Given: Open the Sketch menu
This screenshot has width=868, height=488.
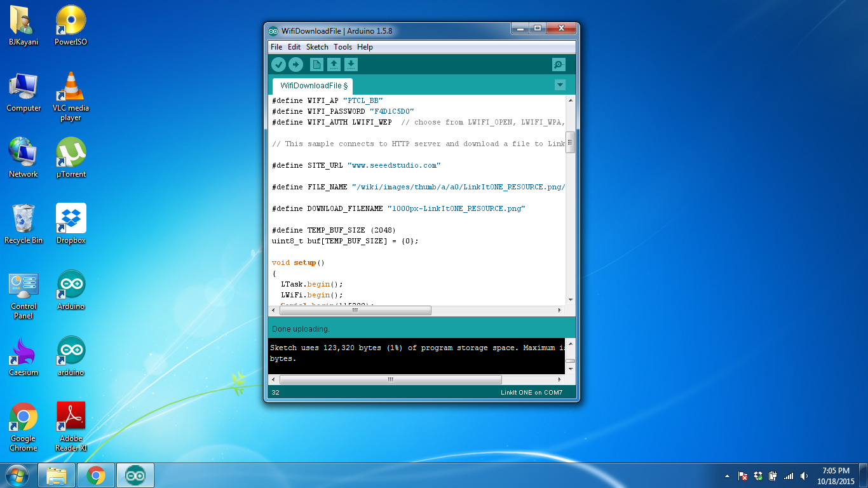Looking at the screenshot, I should [x=317, y=47].
